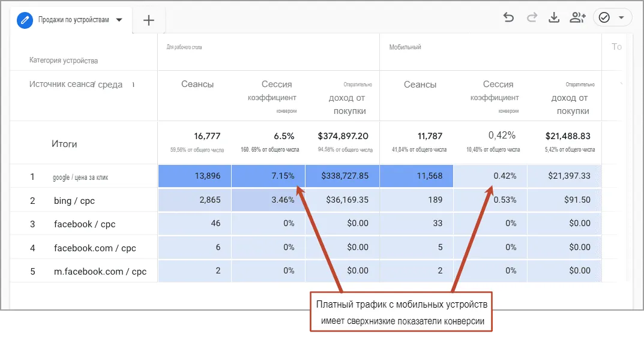
Task: Select cell 33 facebook mobile sessions
Action: (417, 223)
